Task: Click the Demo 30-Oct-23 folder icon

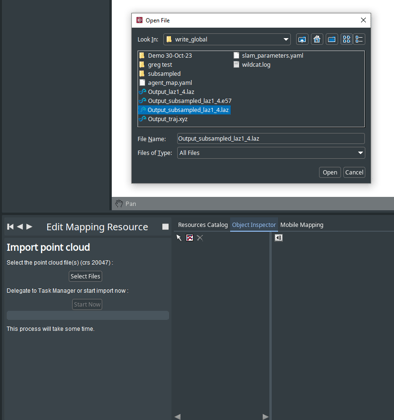Action: [x=142, y=56]
